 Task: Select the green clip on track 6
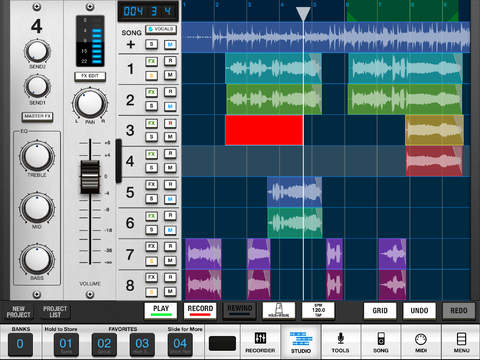pos(295,223)
